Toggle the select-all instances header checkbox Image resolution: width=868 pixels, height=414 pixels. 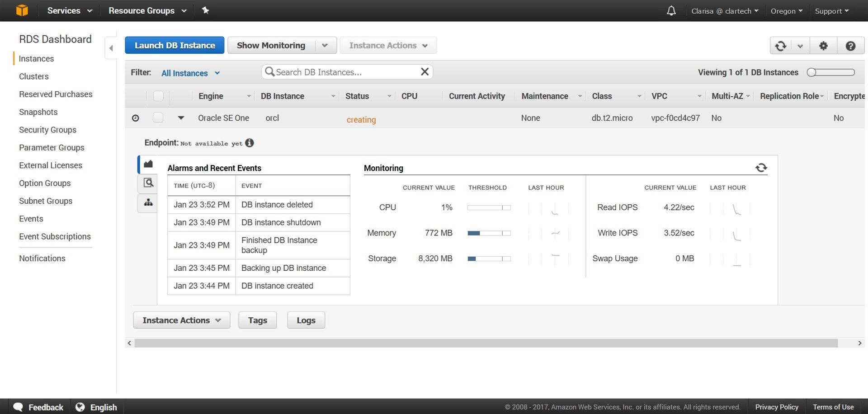pyautogui.click(x=158, y=96)
